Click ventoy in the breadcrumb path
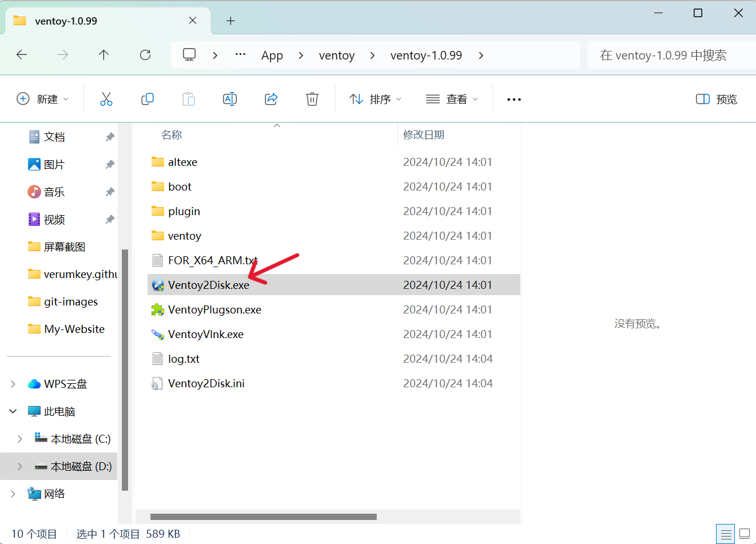Viewport: 756px width, 544px height. [337, 55]
